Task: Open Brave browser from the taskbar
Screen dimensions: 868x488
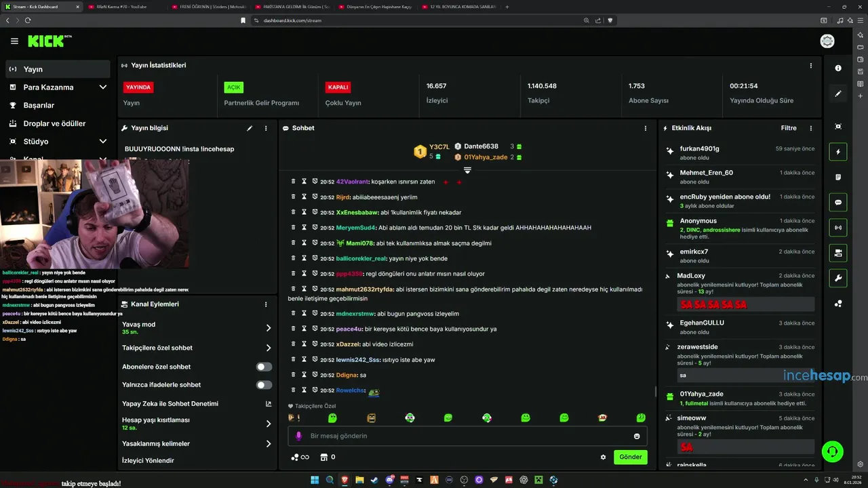Action: (x=344, y=480)
